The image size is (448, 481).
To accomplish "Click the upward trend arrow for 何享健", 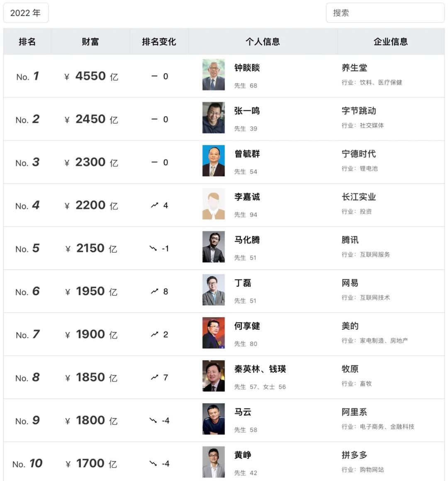I will 154,334.
